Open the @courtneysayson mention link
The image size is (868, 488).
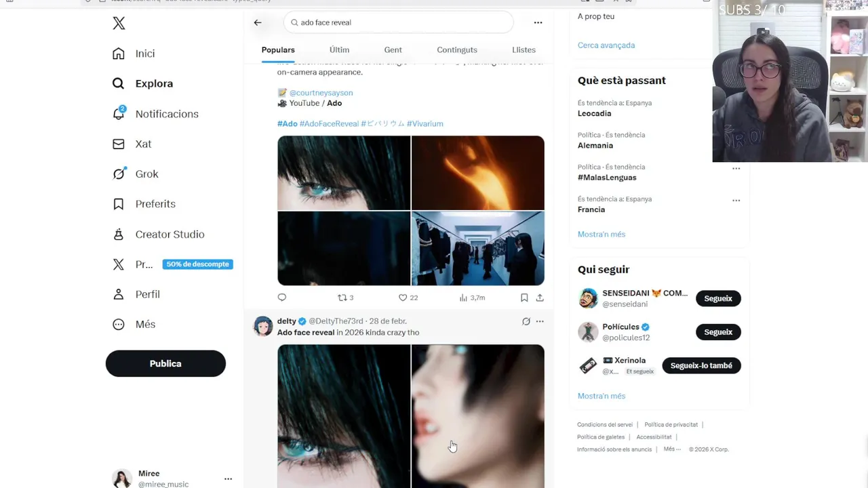[321, 92]
